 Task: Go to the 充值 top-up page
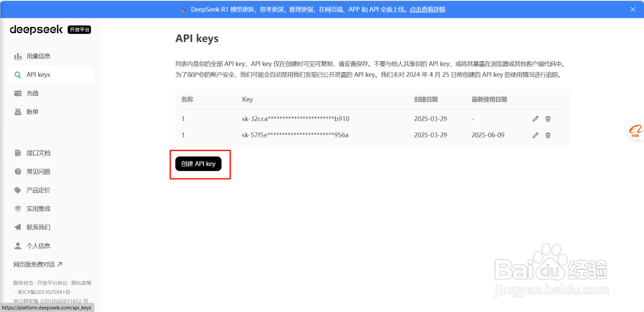(x=51, y=94)
